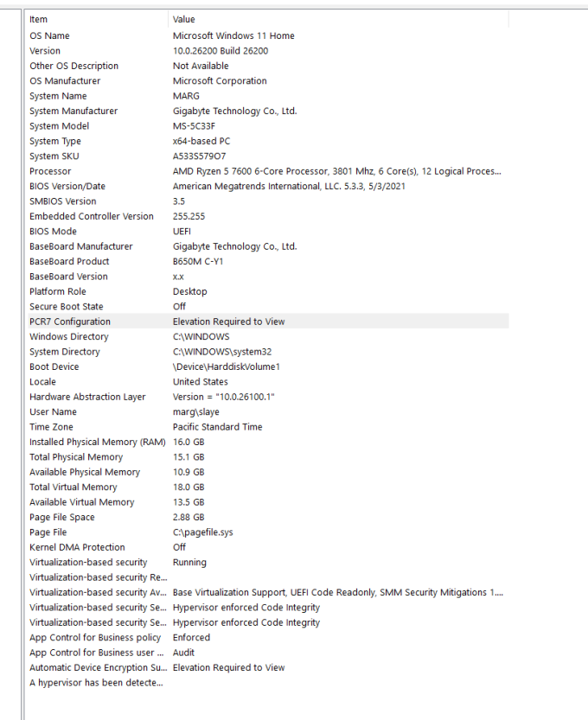Screen dimensions: 588x720
Task: Select the Installed Physical Memory (RAM) row
Action: (x=267, y=443)
